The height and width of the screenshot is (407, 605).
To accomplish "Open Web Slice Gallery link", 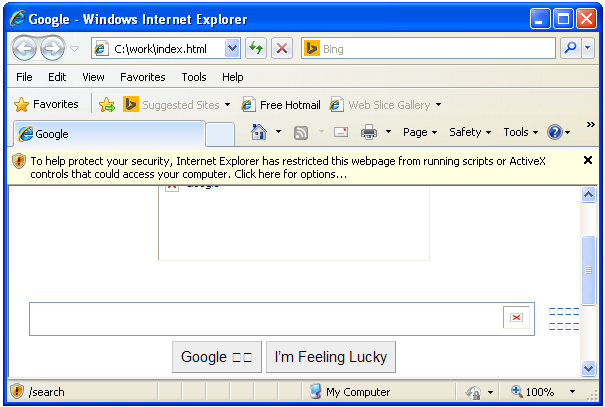I will click(380, 105).
